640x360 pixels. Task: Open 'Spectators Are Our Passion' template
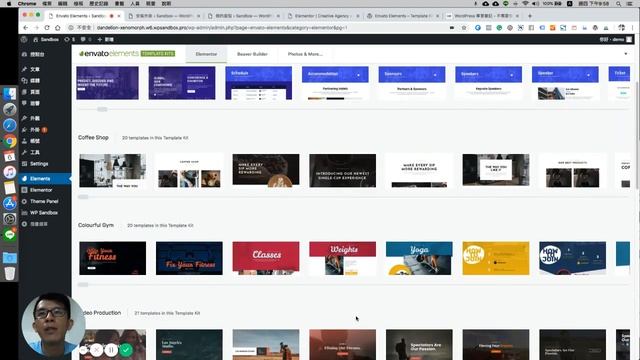[419, 344]
